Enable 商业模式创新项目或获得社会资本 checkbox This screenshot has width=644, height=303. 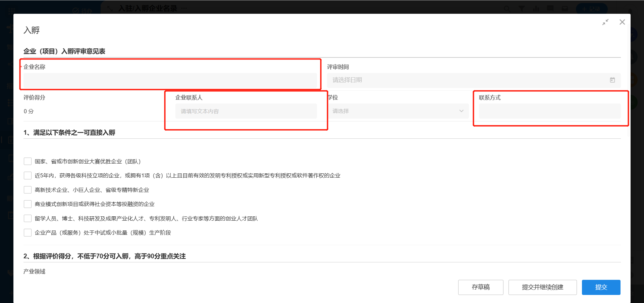coord(28,204)
